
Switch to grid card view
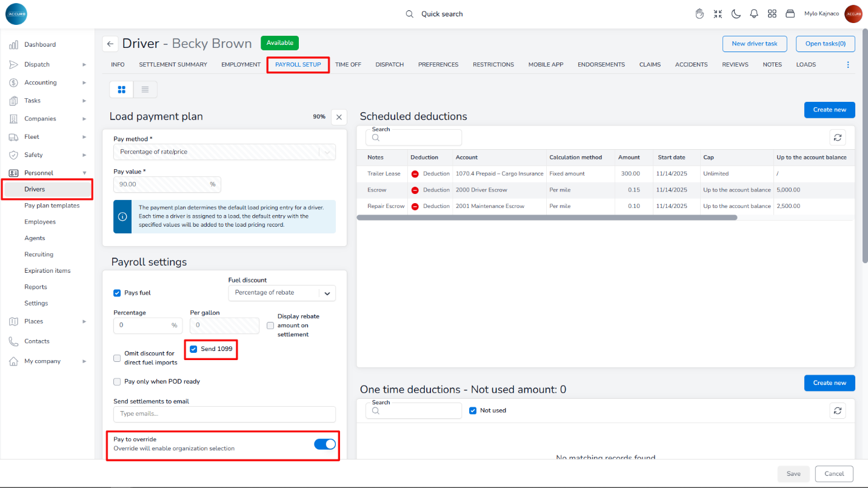pos(121,90)
